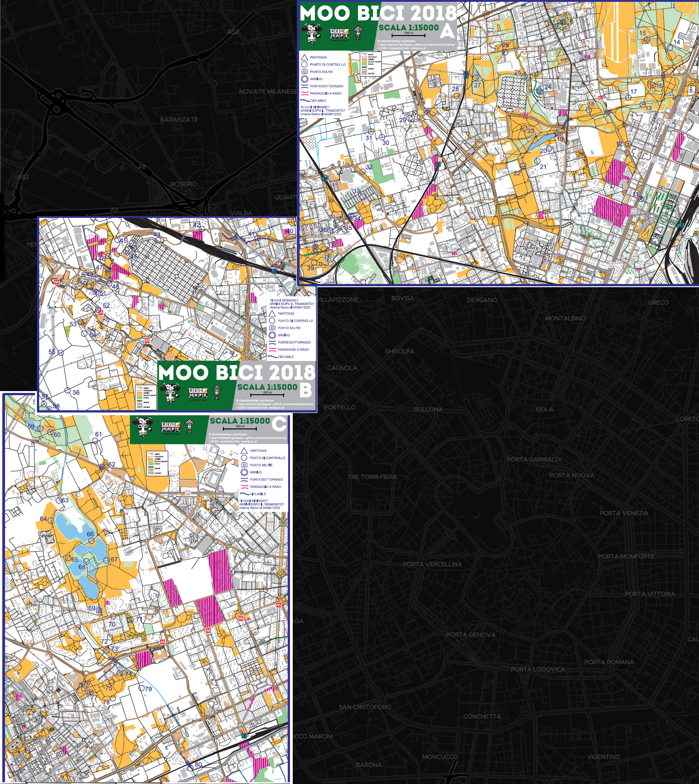The image size is (699, 784).
Task: Click the DERGANO district label
Action: [x=482, y=300]
